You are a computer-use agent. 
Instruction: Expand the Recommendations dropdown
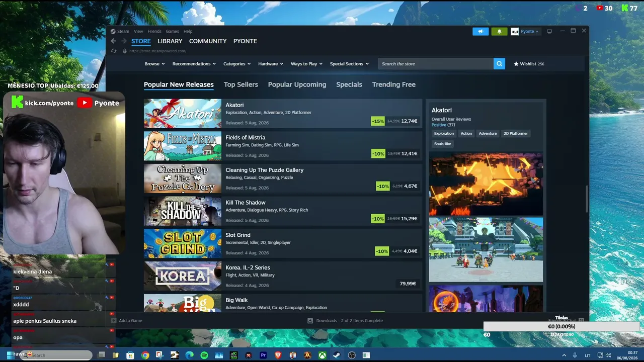coord(194,64)
